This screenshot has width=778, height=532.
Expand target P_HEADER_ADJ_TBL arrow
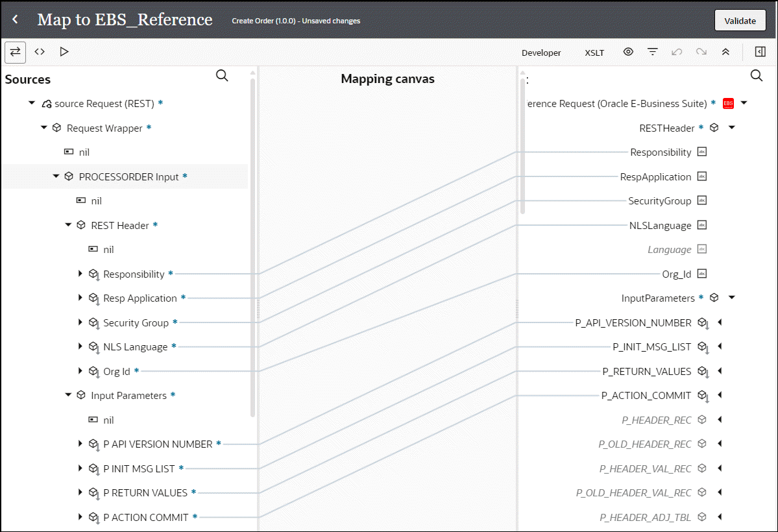pyautogui.click(x=720, y=516)
